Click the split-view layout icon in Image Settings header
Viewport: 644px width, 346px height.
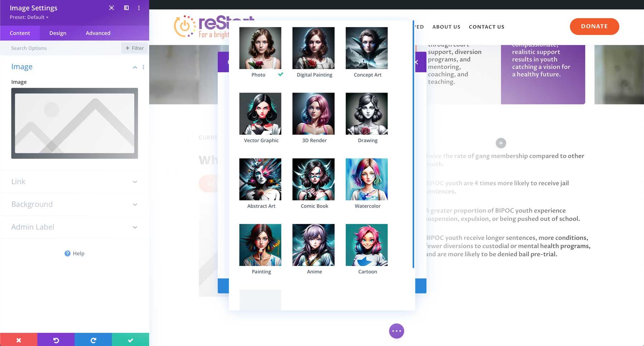pos(126,8)
